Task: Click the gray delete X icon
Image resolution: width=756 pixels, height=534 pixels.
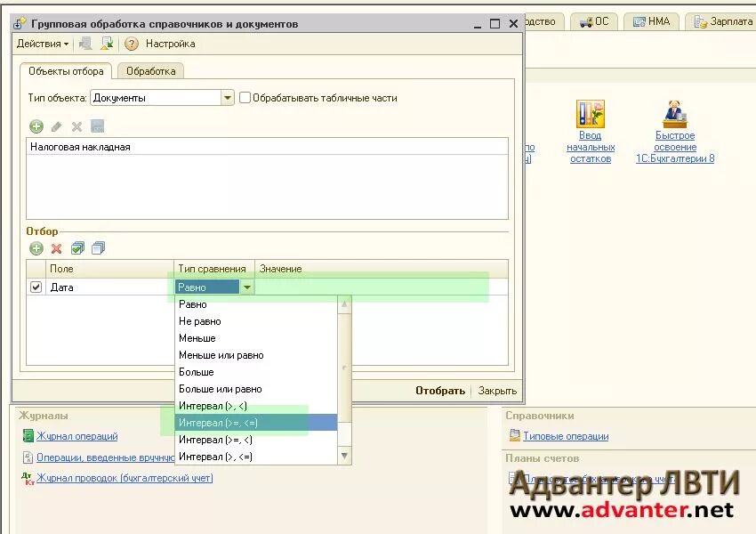Action: click(x=76, y=127)
